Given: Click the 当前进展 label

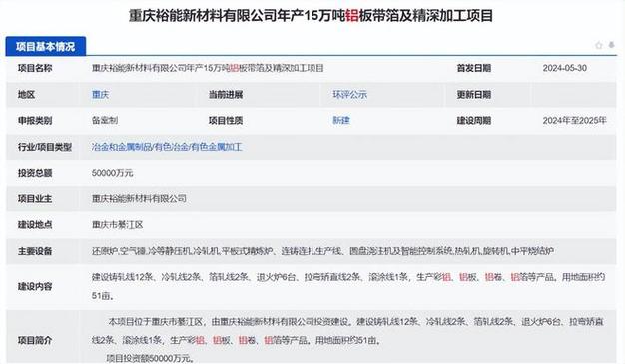Looking at the screenshot, I should pos(226,95).
